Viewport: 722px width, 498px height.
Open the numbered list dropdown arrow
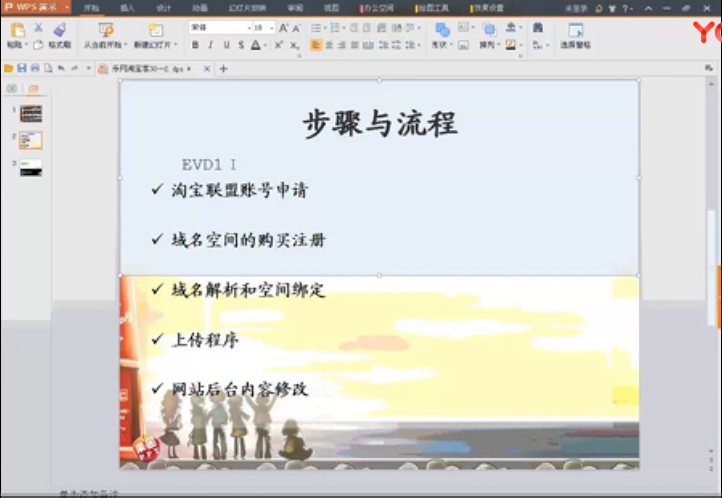click(344, 29)
